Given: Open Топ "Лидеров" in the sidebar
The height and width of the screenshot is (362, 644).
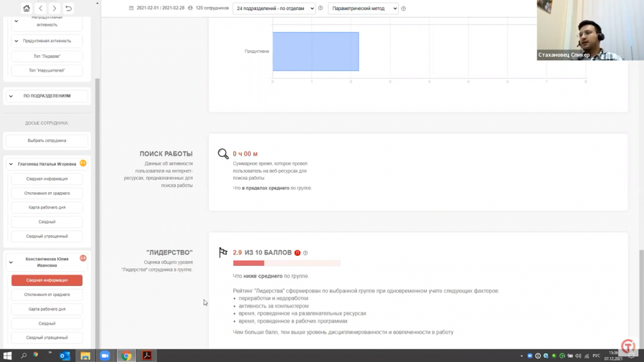Looking at the screenshot, I should 47,56.
